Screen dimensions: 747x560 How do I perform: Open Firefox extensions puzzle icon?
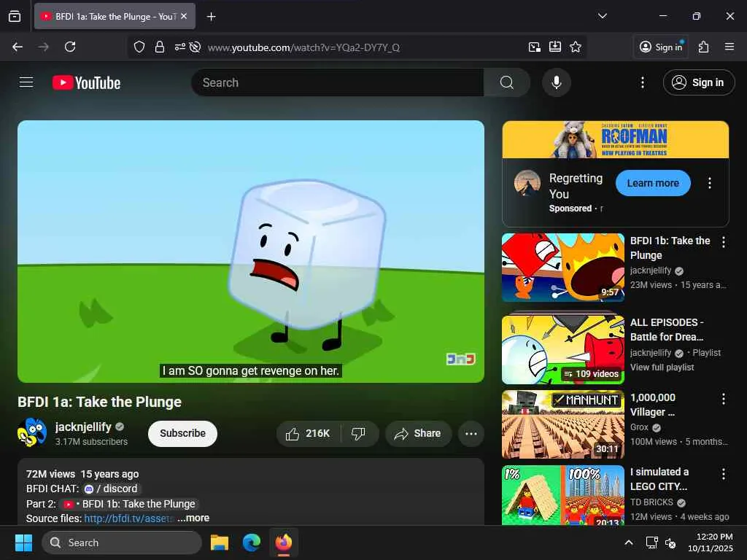[704, 47]
